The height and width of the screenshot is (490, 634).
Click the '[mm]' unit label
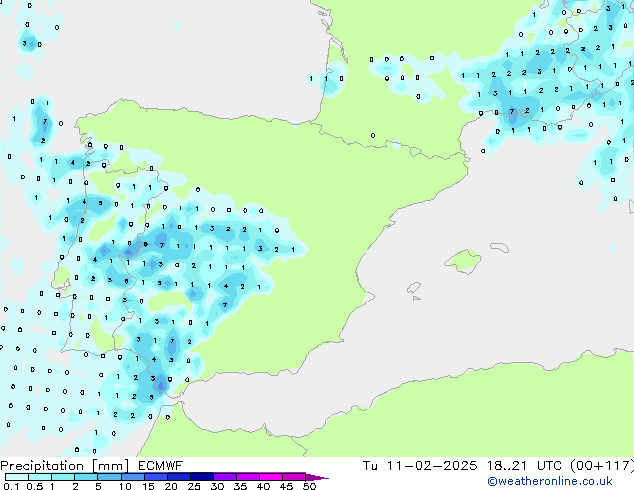tap(111, 466)
